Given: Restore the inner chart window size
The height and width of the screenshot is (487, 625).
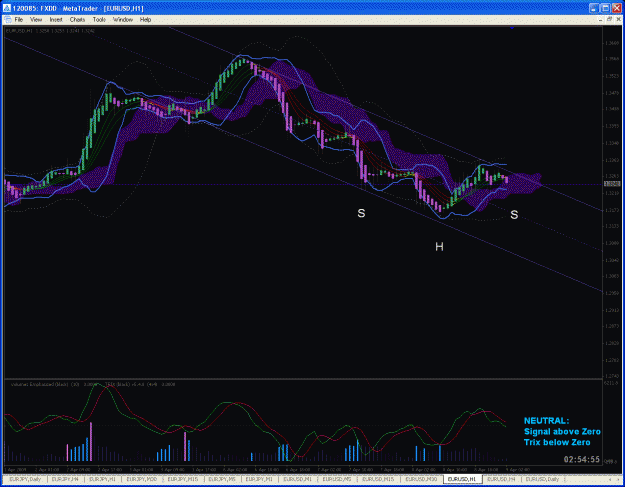Looking at the screenshot, I should click(x=609, y=20).
